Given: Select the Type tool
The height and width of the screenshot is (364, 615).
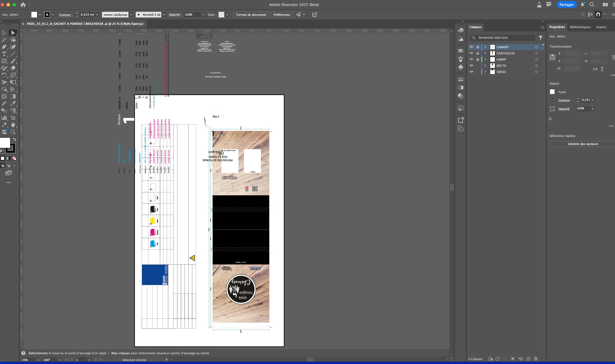Looking at the screenshot, I should pyautogui.click(x=4, y=54).
